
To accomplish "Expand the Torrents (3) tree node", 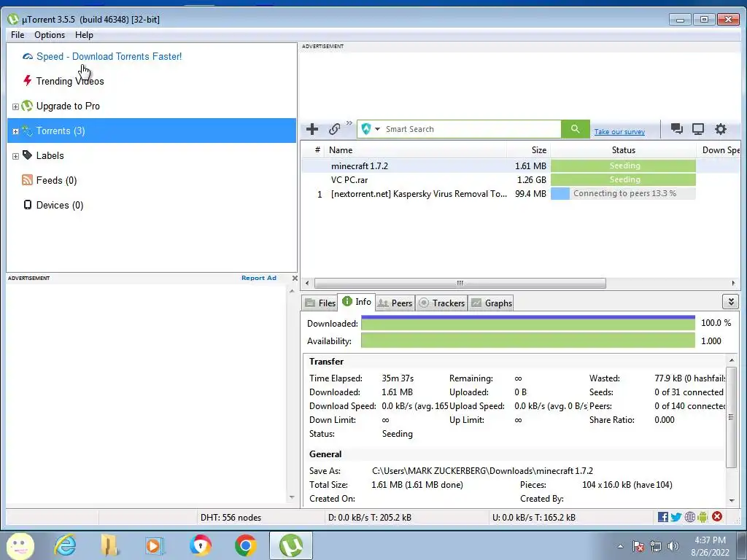I will pyautogui.click(x=15, y=131).
